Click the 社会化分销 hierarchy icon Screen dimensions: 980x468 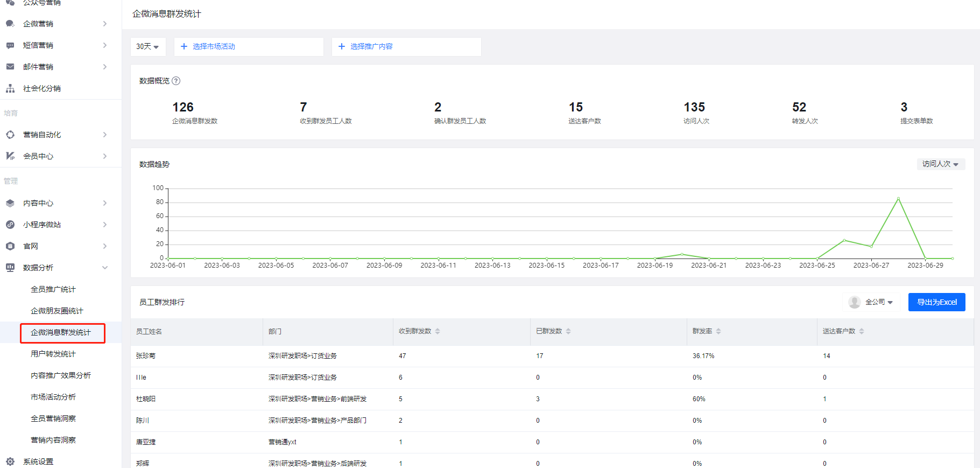tap(10, 88)
